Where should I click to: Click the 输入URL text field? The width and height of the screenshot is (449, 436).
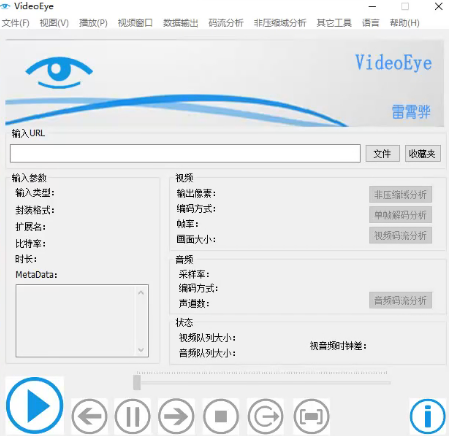(x=185, y=153)
